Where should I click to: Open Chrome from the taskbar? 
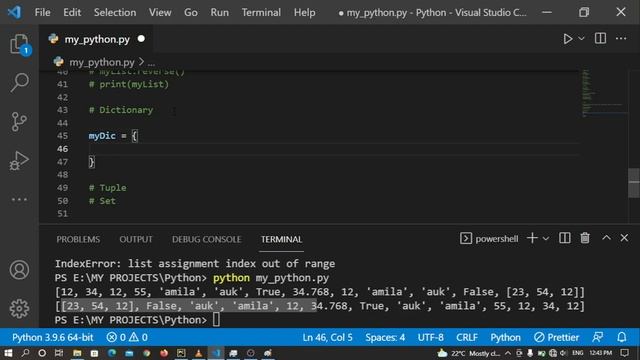(x=147, y=353)
